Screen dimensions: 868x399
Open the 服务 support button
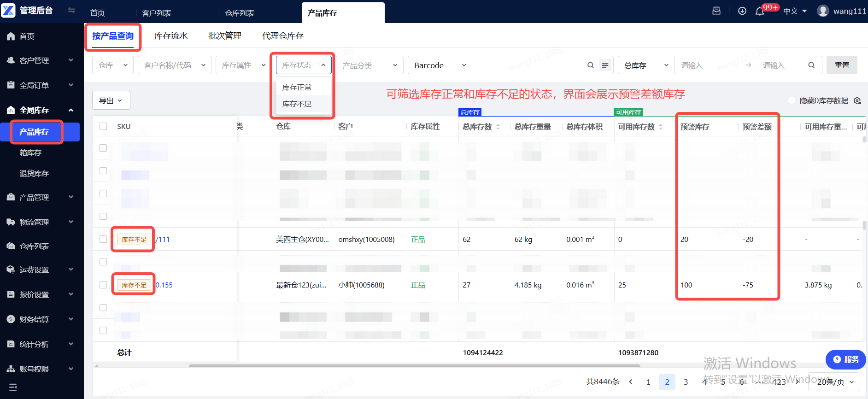pos(846,359)
